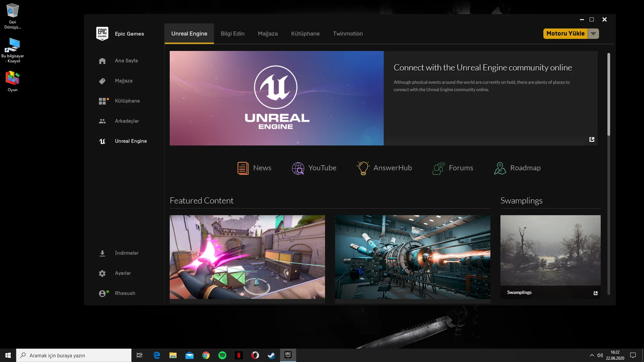Click the Epic Games logo icon
644x362 pixels.
[102, 34]
